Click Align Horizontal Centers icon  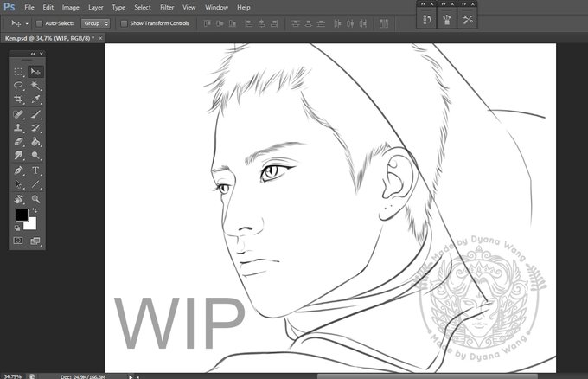tap(261, 23)
